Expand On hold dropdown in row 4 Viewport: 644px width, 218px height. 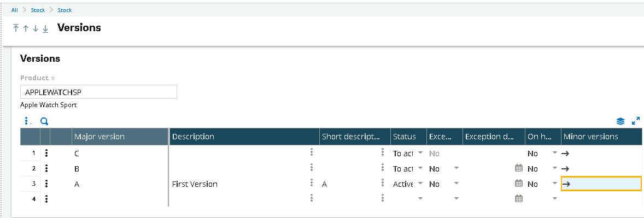click(x=555, y=199)
